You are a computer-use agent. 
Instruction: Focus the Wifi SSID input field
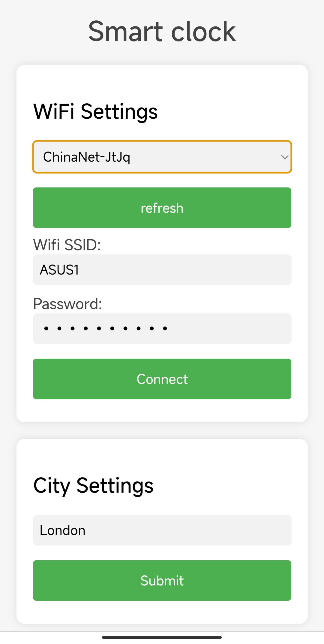(x=162, y=270)
